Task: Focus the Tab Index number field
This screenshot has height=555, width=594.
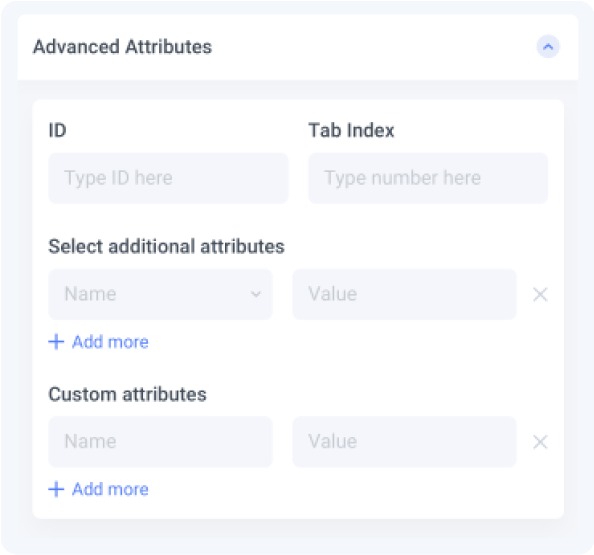Action: 428,178
